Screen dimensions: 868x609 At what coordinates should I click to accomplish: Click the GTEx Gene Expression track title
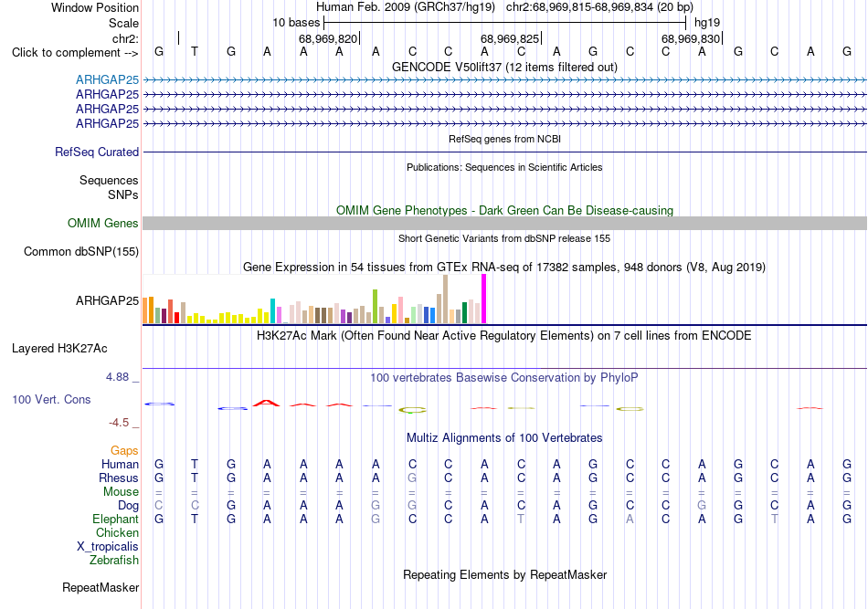[504, 268]
